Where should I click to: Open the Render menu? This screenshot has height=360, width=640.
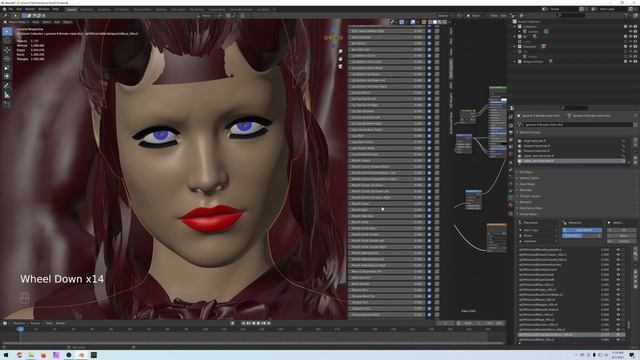coord(30,9)
